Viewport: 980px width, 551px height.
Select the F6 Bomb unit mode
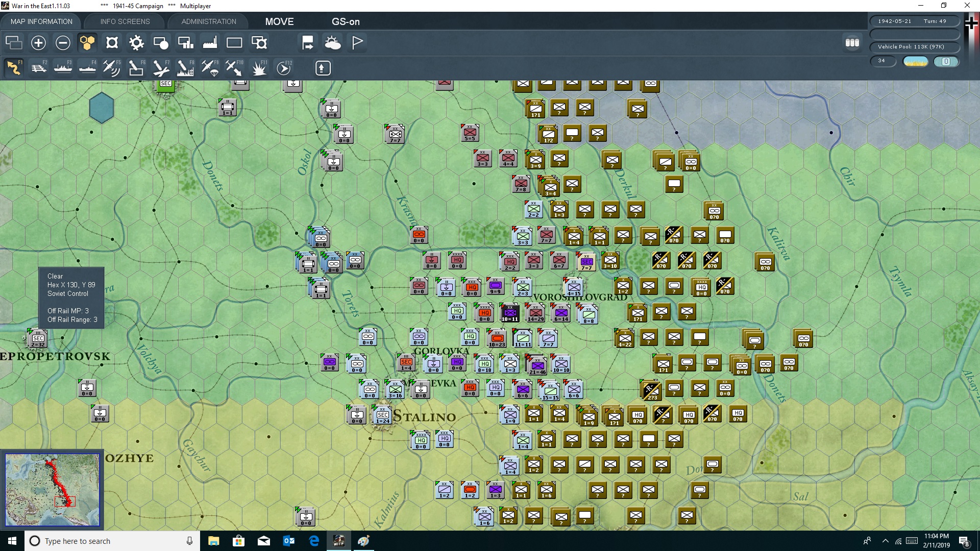(x=136, y=68)
